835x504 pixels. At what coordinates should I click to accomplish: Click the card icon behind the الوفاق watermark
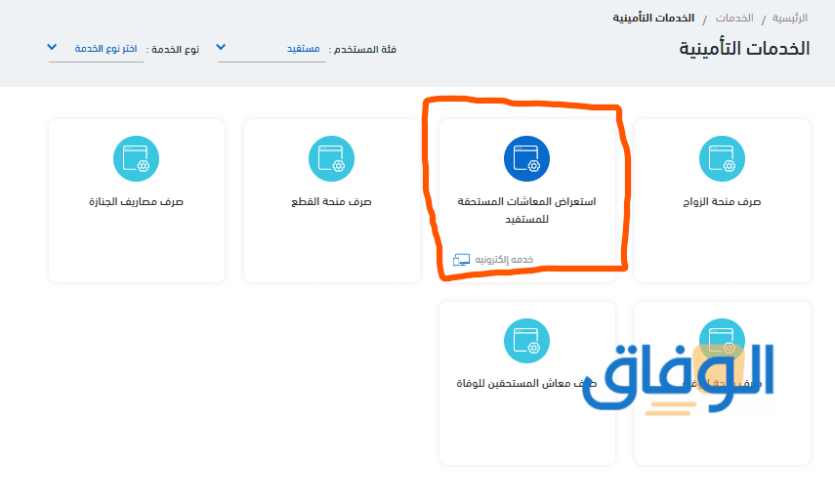tap(722, 341)
